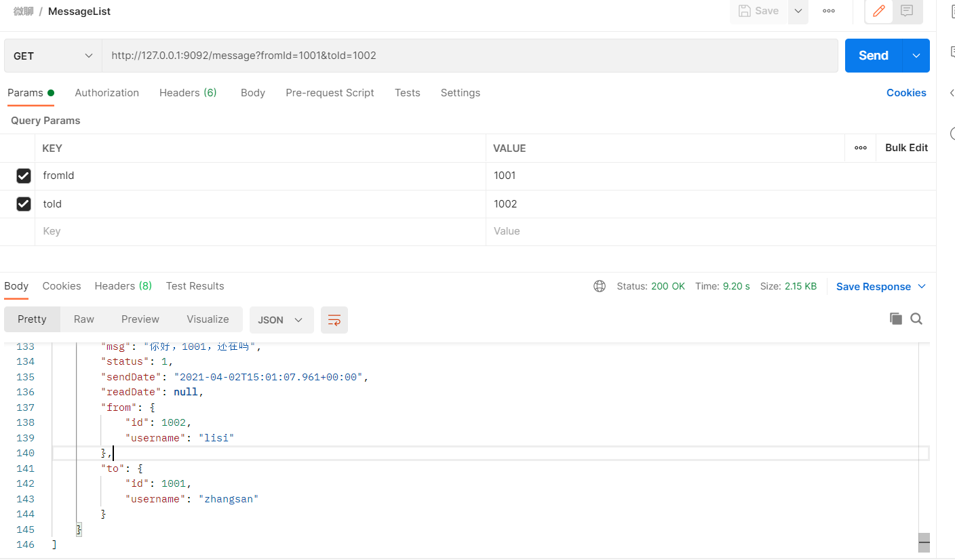Select the response Body tab
955x560 pixels.
pos(16,286)
